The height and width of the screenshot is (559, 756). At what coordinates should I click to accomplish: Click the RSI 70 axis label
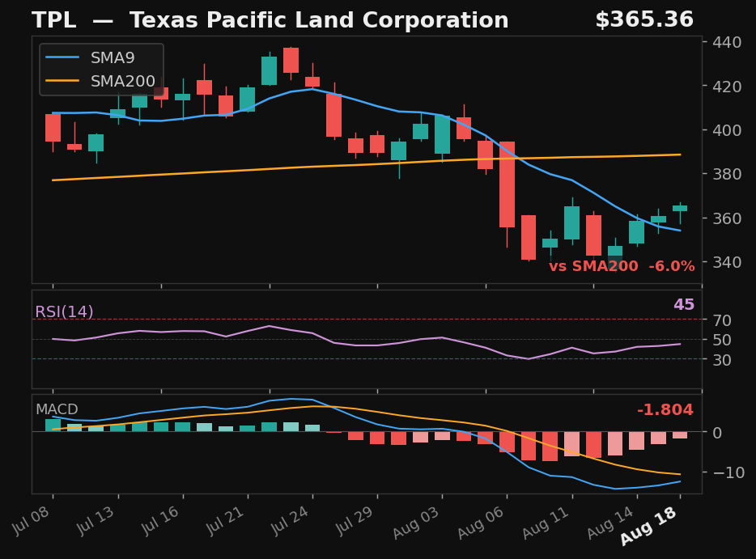pyautogui.click(x=722, y=320)
